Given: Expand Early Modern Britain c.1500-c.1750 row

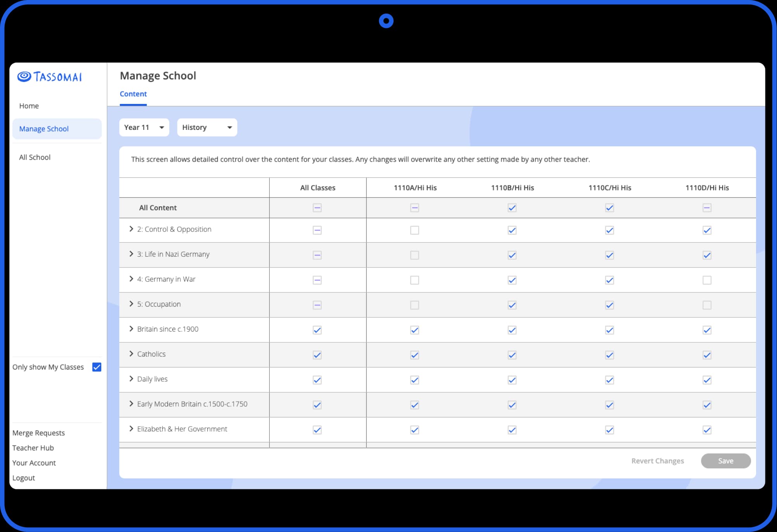Looking at the screenshot, I should click(131, 404).
